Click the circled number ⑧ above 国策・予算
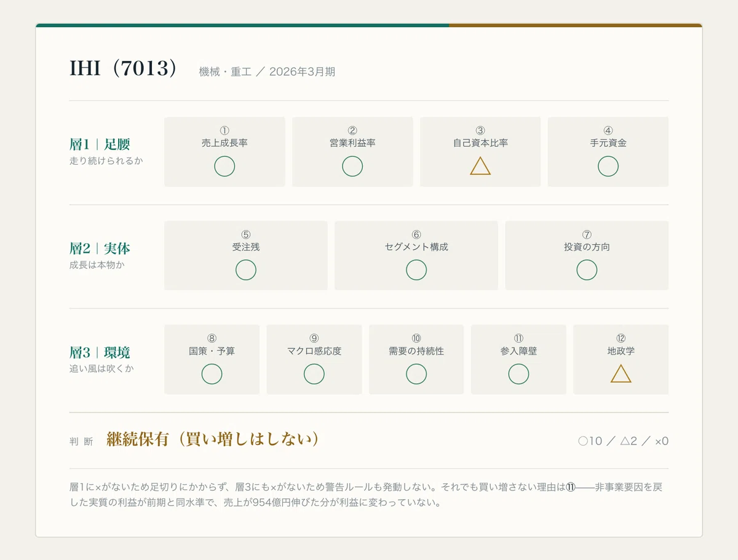Screen dimensions: 738x560 pos(212,339)
